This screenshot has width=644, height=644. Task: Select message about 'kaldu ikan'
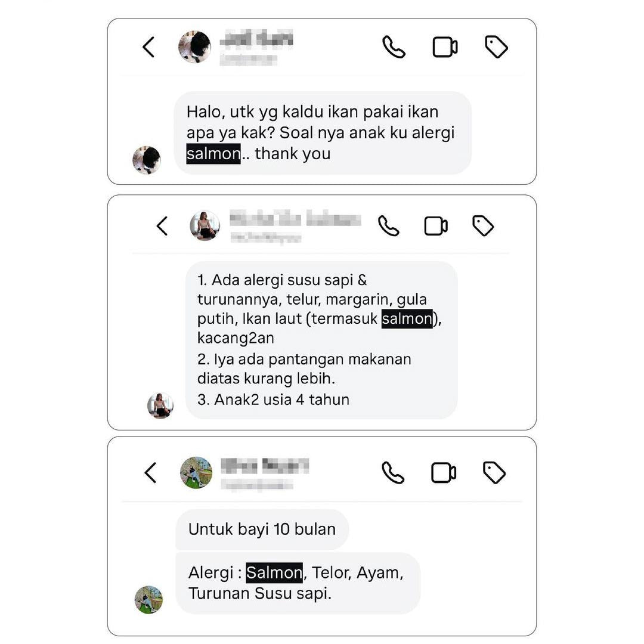pos(323,133)
